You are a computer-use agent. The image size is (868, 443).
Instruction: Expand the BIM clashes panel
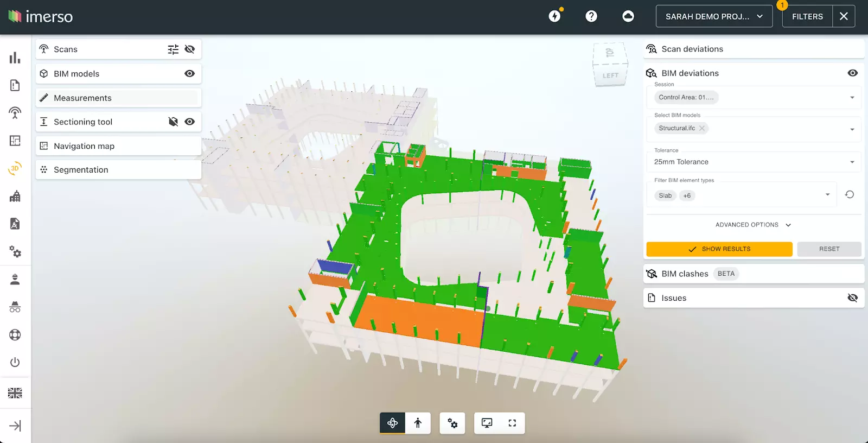tap(754, 274)
